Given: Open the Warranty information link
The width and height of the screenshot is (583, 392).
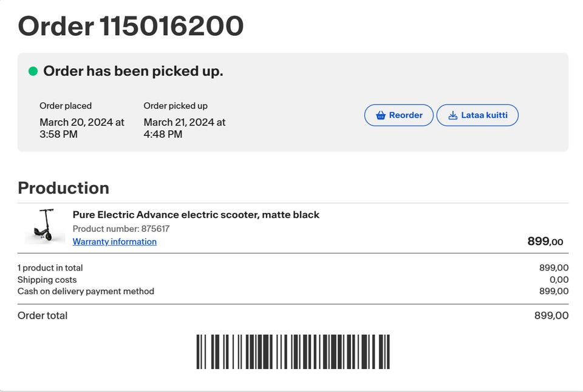Looking at the screenshot, I should coord(114,242).
